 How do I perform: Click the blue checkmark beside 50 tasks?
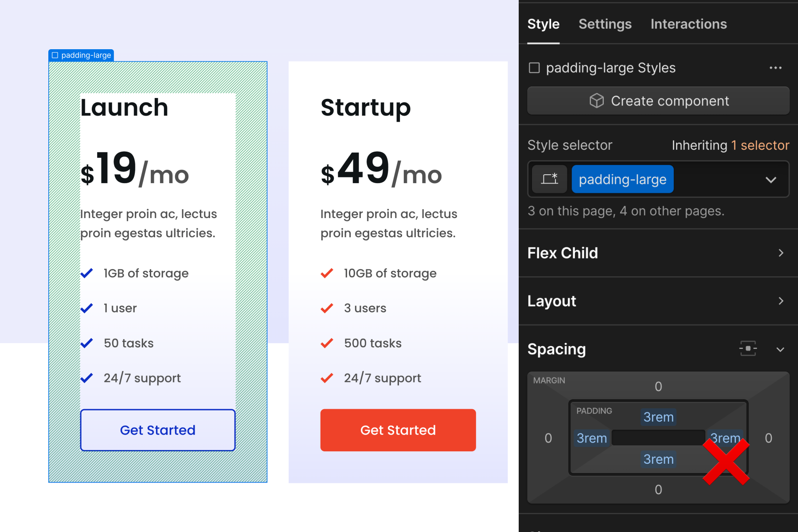(86, 343)
